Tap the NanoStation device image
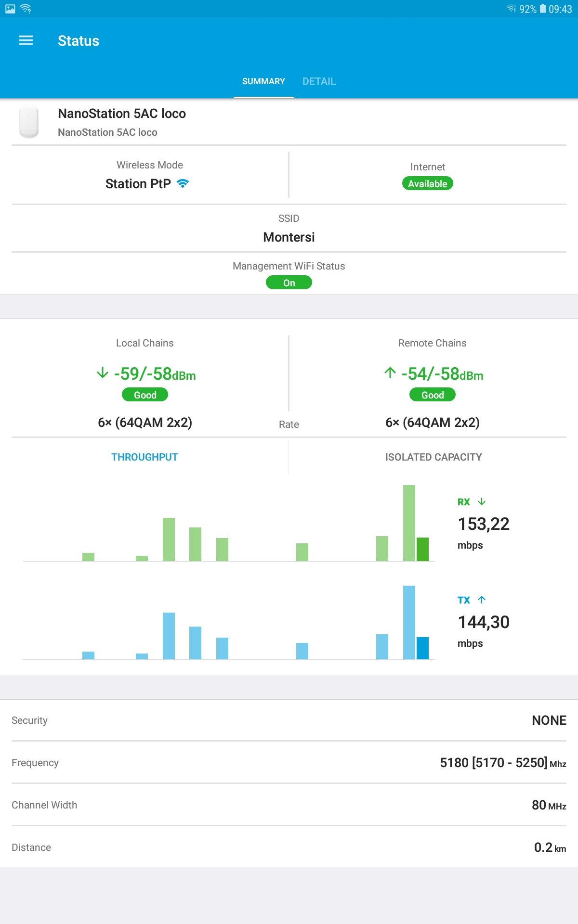Image resolution: width=578 pixels, height=924 pixels. (29, 122)
